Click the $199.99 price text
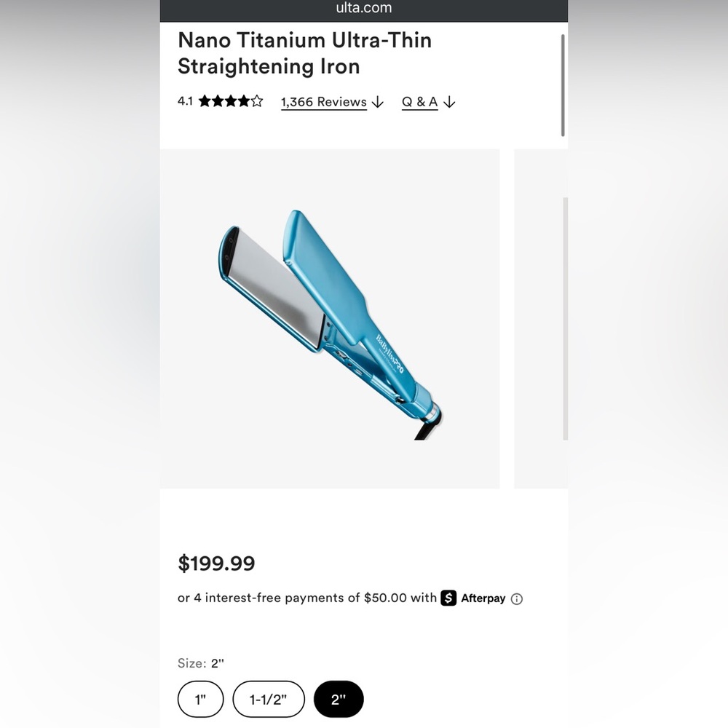Screen dimensions: 728x728 [215, 563]
